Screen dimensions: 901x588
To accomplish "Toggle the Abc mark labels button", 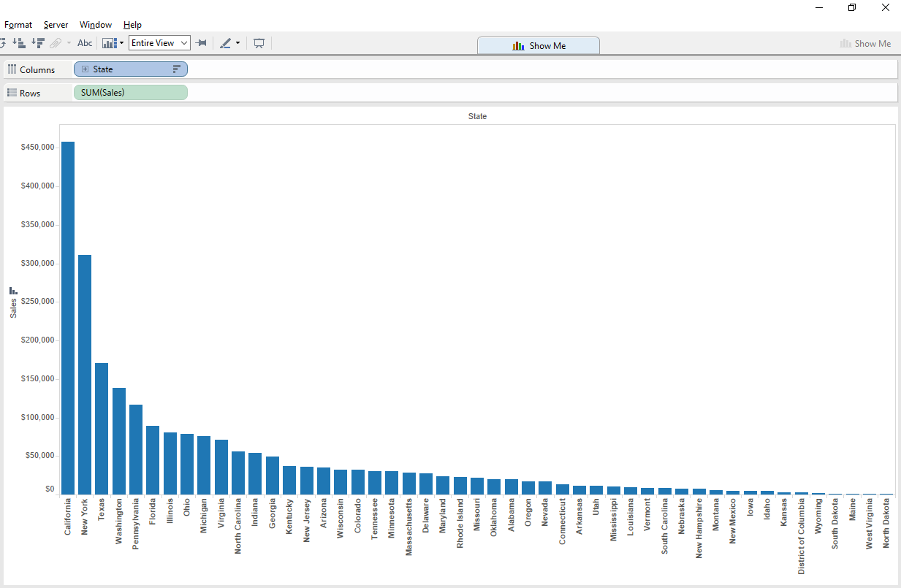I will 85,43.
